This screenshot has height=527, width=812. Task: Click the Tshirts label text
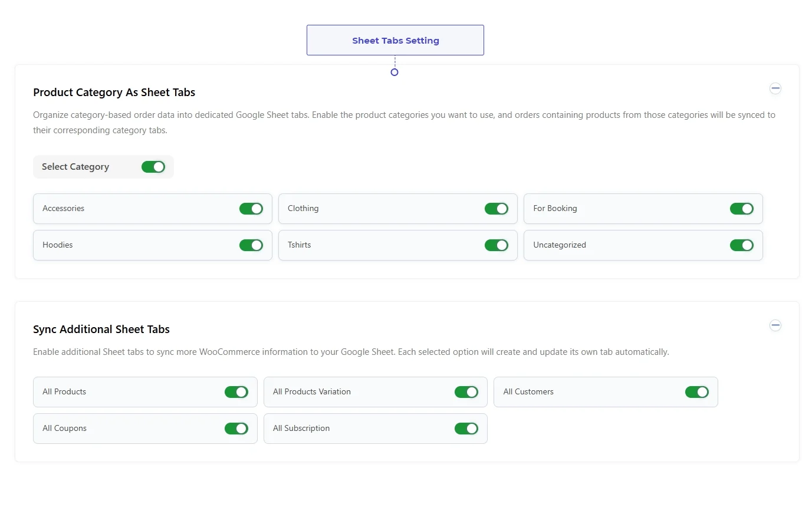299,245
